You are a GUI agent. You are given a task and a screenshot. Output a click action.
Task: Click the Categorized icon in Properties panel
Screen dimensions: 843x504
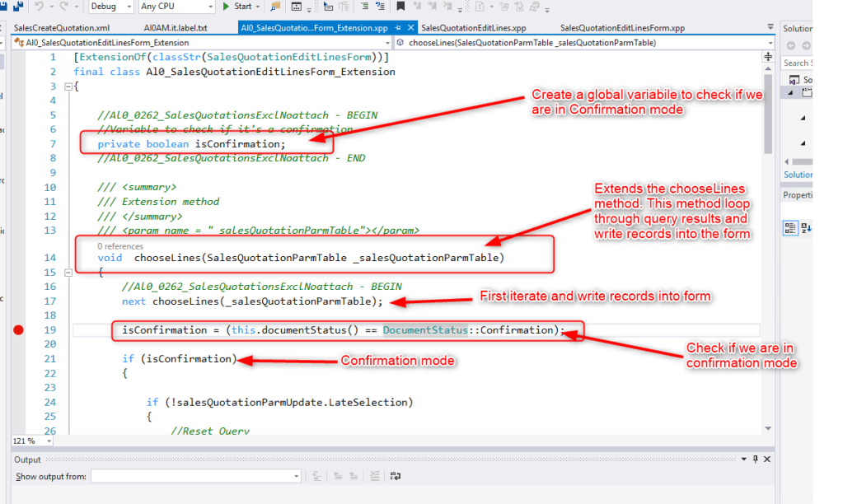click(789, 228)
